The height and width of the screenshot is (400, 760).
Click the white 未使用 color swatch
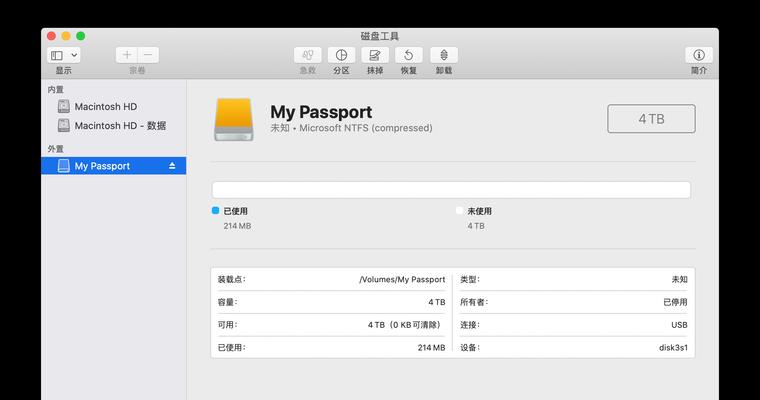click(x=459, y=210)
